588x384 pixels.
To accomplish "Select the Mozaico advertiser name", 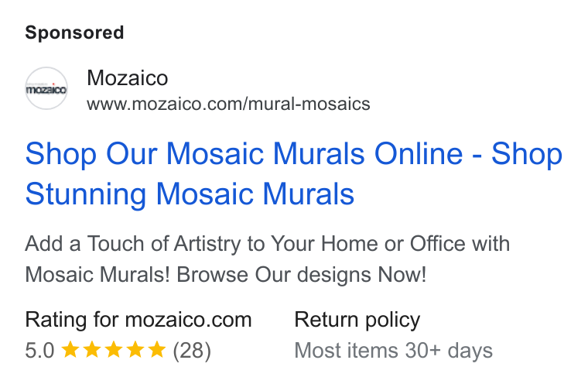I will pos(127,78).
